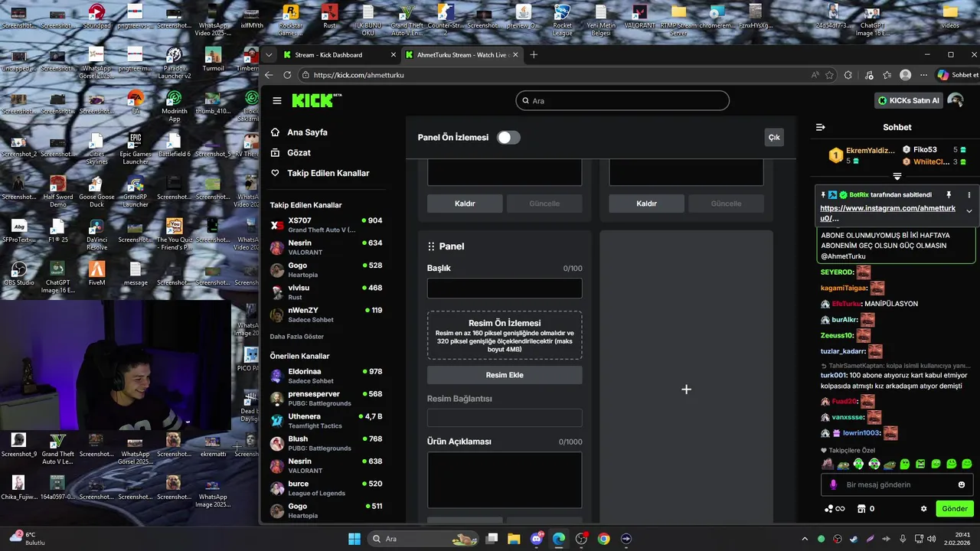Open the Kick hamburger menu

coord(277,100)
